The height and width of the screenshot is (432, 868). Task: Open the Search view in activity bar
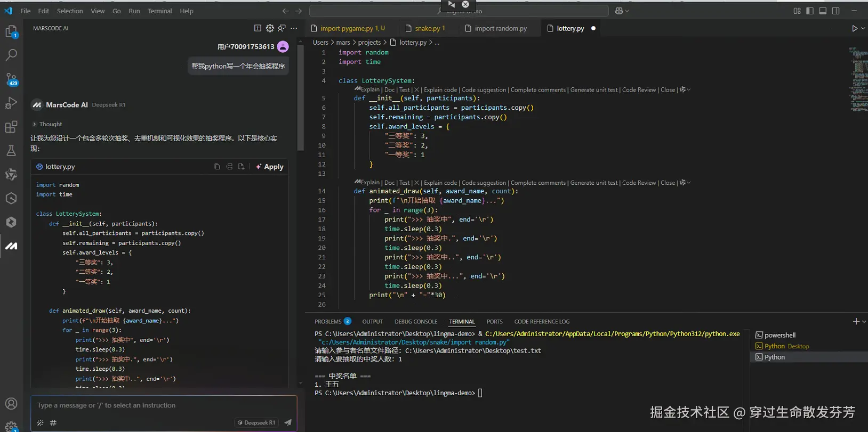11,55
